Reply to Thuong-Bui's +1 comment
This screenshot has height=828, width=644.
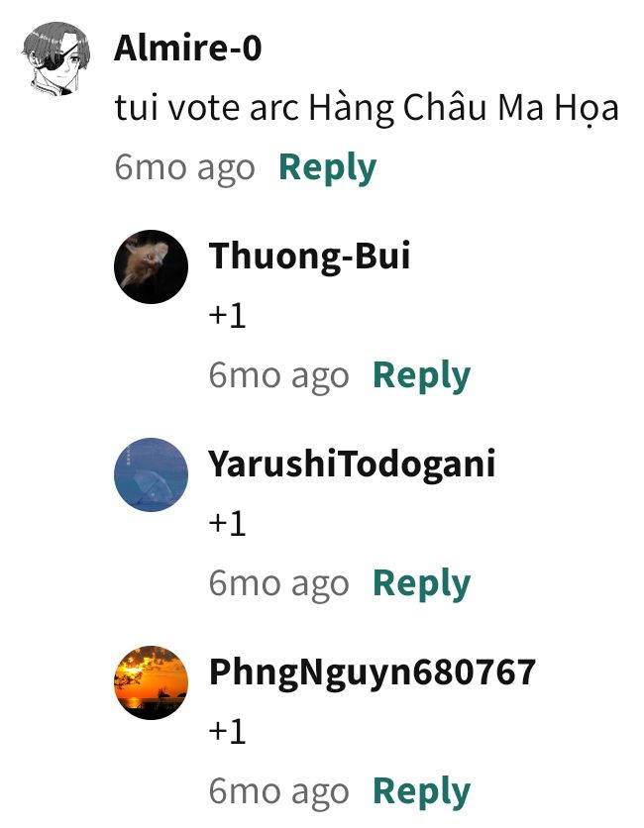pos(422,376)
